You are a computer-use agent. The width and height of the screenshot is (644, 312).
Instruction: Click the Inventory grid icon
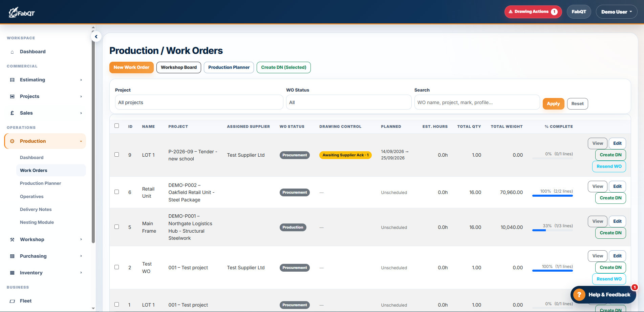(12, 273)
